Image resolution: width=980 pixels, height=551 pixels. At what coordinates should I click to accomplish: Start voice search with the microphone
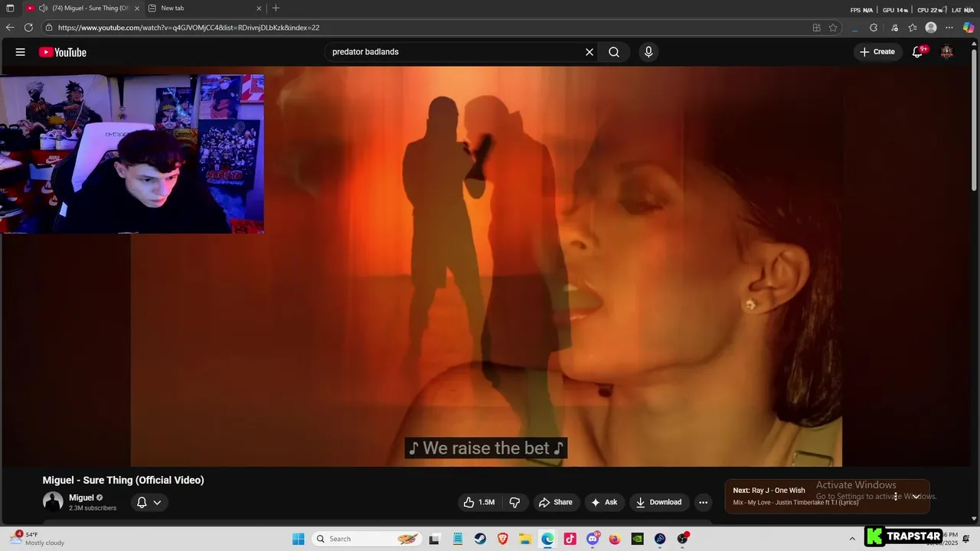coord(648,52)
